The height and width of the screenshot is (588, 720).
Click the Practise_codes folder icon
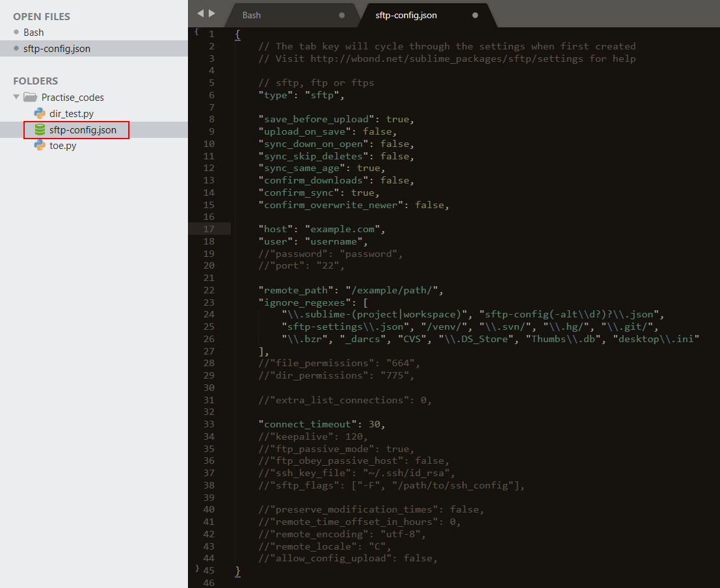(x=30, y=98)
